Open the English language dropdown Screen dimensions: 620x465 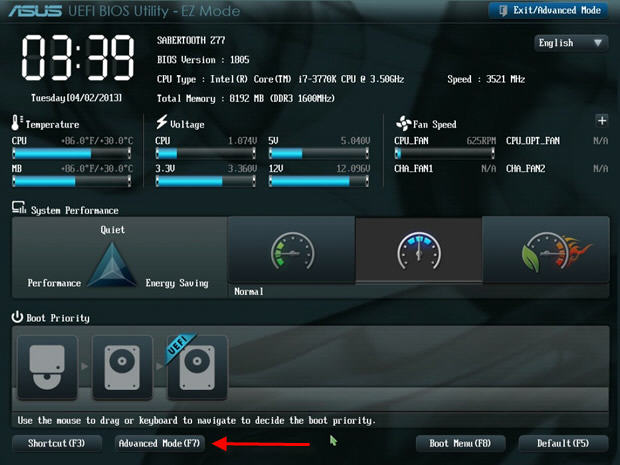click(x=571, y=43)
